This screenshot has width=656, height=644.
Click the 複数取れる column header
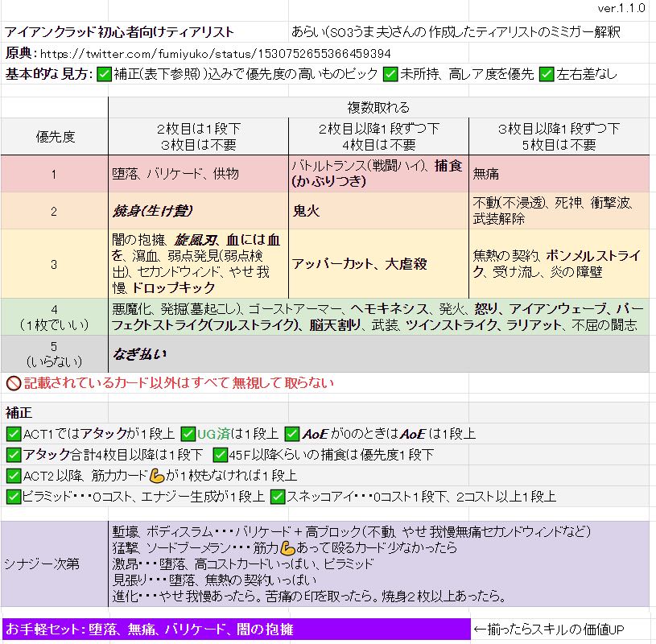click(378, 108)
